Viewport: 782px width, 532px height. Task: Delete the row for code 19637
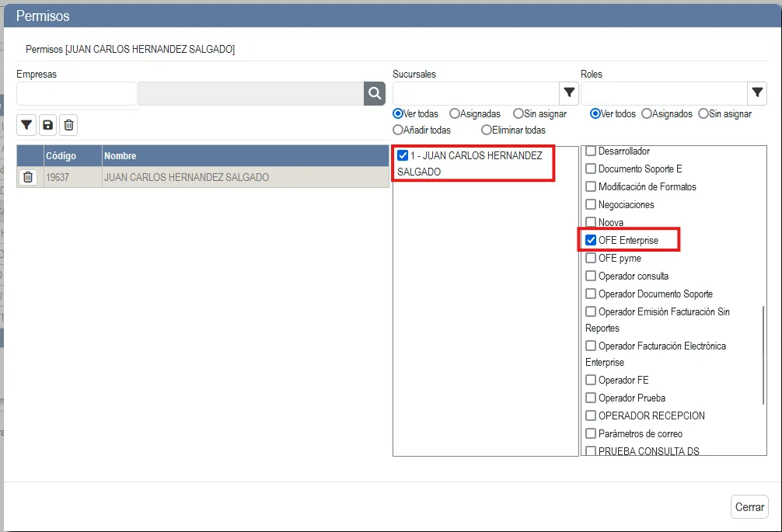[x=28, y=177]
